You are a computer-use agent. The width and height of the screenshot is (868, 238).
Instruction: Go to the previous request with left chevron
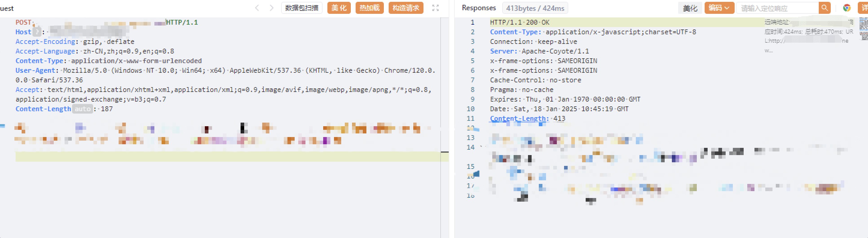257,8
